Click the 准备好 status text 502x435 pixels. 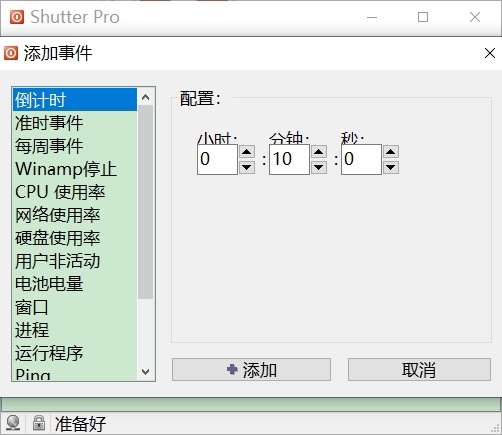[80, 424]
